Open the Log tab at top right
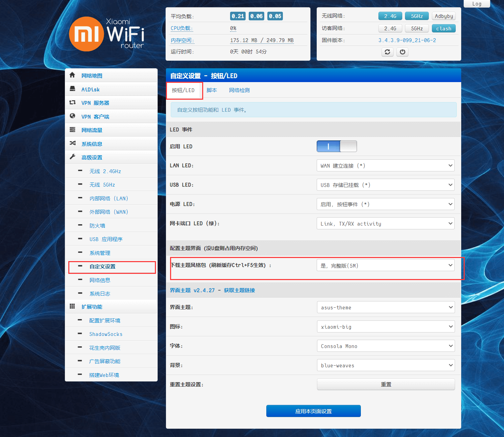The image size is (504, 437). [477, 4]
